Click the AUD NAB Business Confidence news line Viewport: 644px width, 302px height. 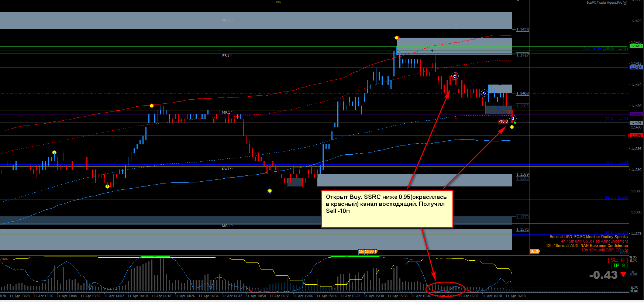[587, 246]
